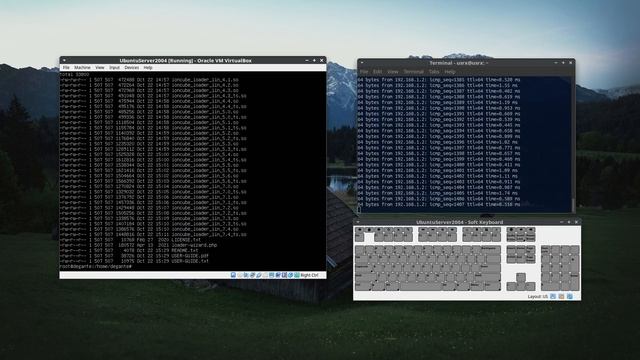Click the main Enter key on Soft Keyboard
Image resolution: width=640 pixels, height=360 pixels.
491,269
